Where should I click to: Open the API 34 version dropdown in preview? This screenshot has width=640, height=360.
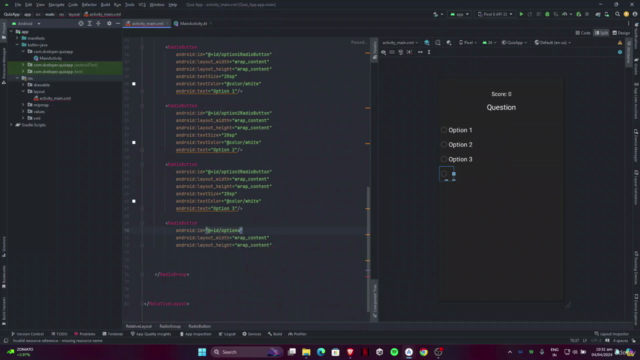(489, 42)
